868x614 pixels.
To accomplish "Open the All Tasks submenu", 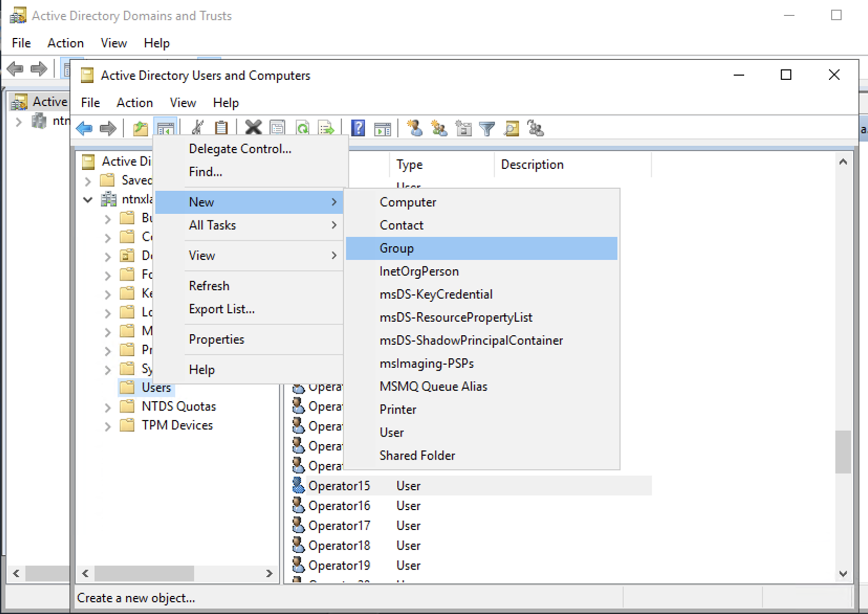I will click(x=212, y=225).
